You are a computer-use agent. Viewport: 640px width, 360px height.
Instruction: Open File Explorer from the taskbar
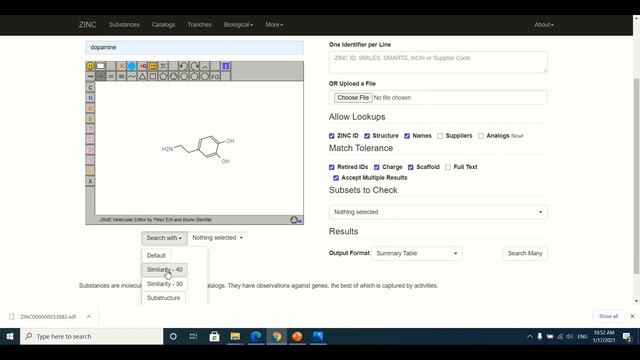[235, 336]
